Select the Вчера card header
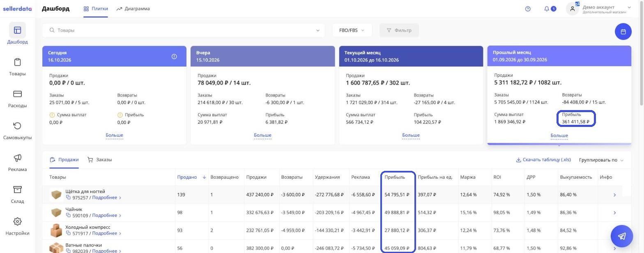Image resolution: width=644 pixels, height=253 pixels. tap(263, 56)
